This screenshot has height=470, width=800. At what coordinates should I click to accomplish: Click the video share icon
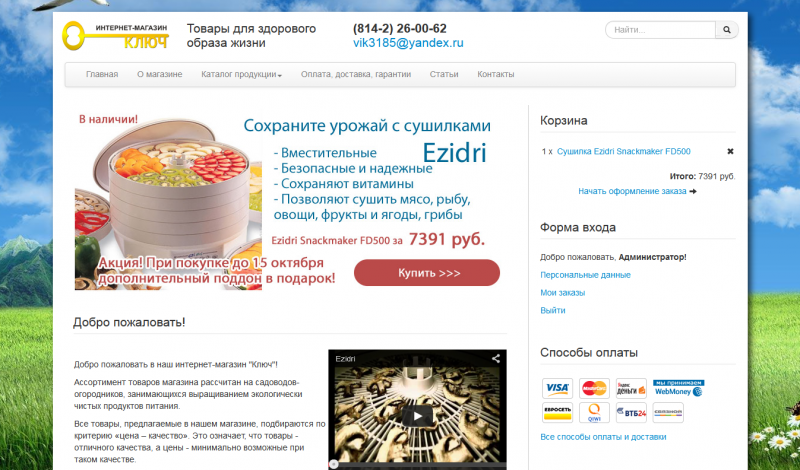pos(495,359)
